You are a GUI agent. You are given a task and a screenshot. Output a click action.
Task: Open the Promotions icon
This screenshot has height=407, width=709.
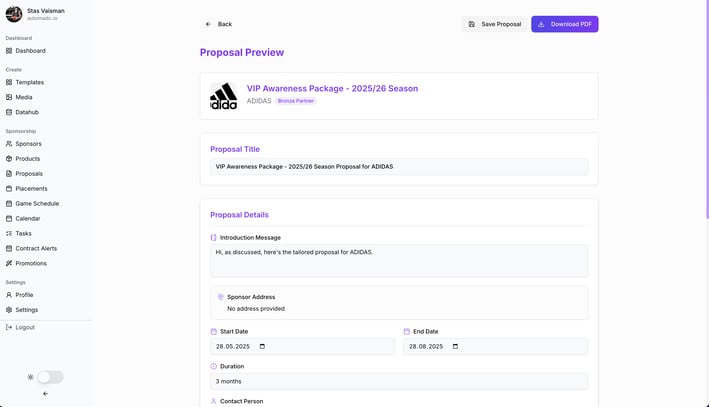(9, 263)
